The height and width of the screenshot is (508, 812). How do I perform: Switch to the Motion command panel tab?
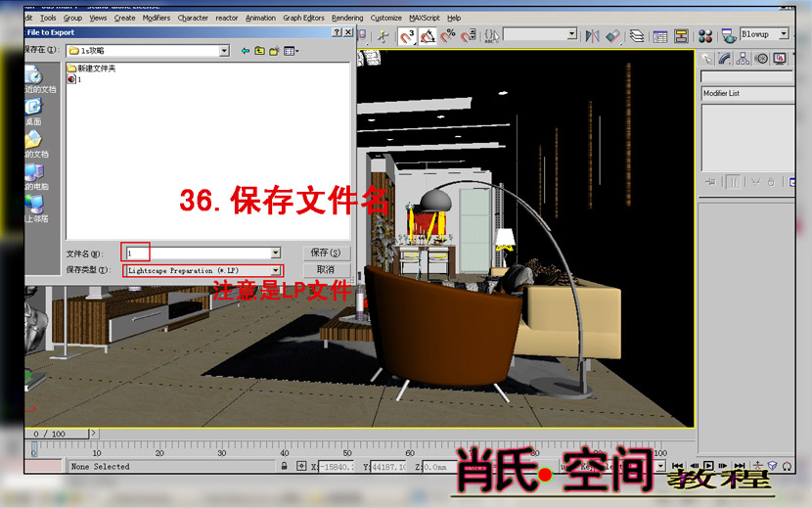762,59
